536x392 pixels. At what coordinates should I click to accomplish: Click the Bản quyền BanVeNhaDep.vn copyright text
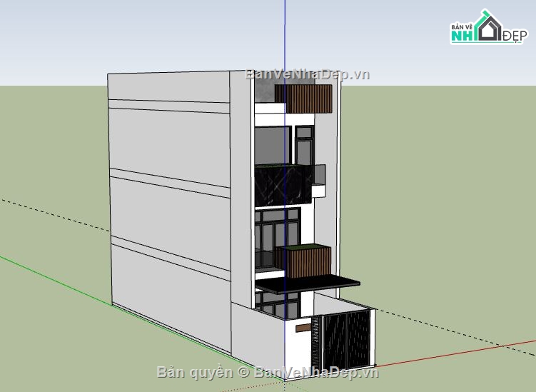click(x=266, y=371)
